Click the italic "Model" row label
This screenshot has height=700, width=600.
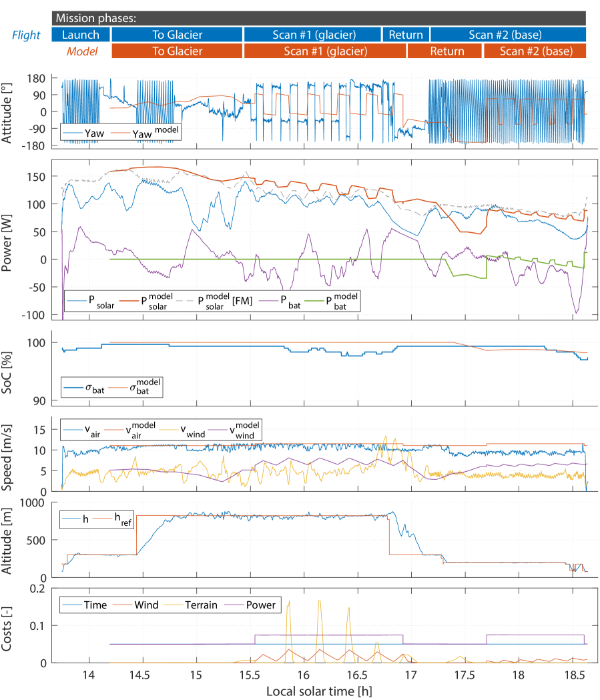[x=82, y=51]
